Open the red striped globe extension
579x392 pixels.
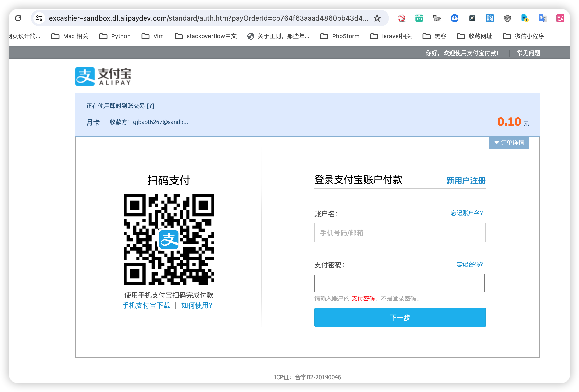click(x=401, y=18)
